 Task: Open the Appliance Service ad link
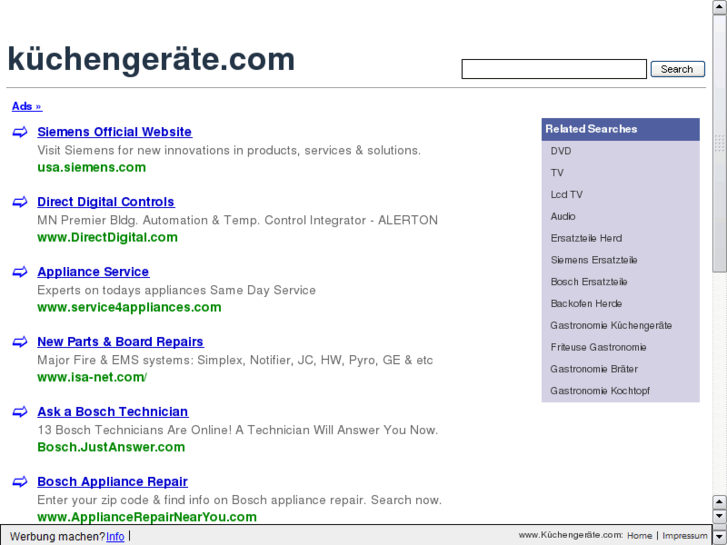pyautogui.click(x=93, y=272)
